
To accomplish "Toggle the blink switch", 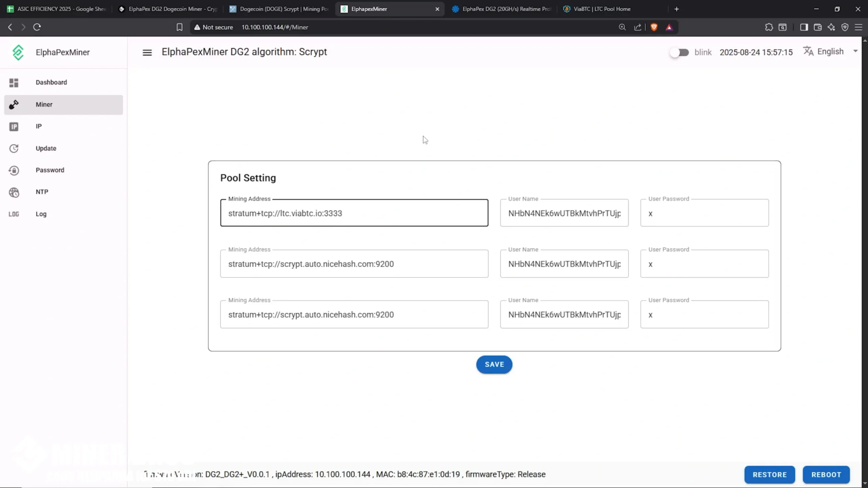I will pyautogui.click(x=679, y=53).
